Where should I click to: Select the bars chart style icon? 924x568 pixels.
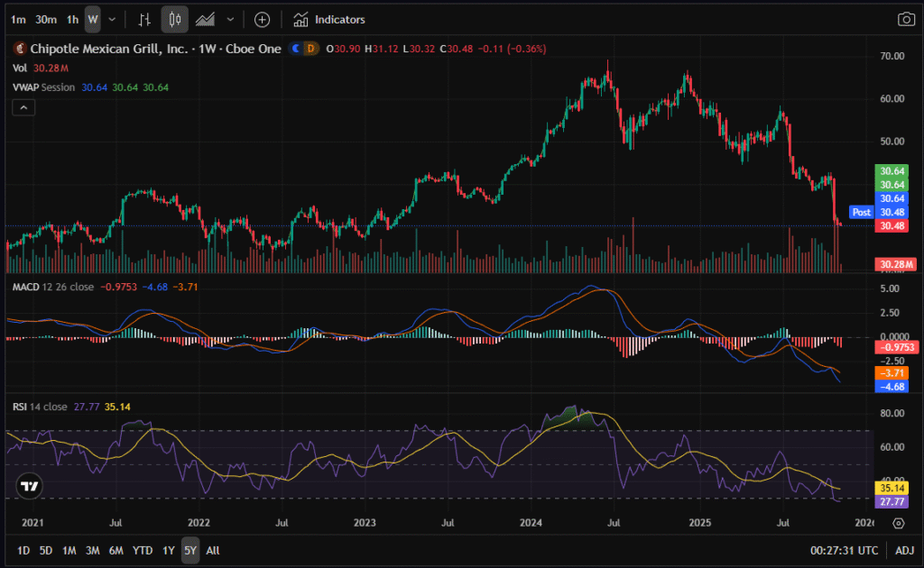[144, 19]
